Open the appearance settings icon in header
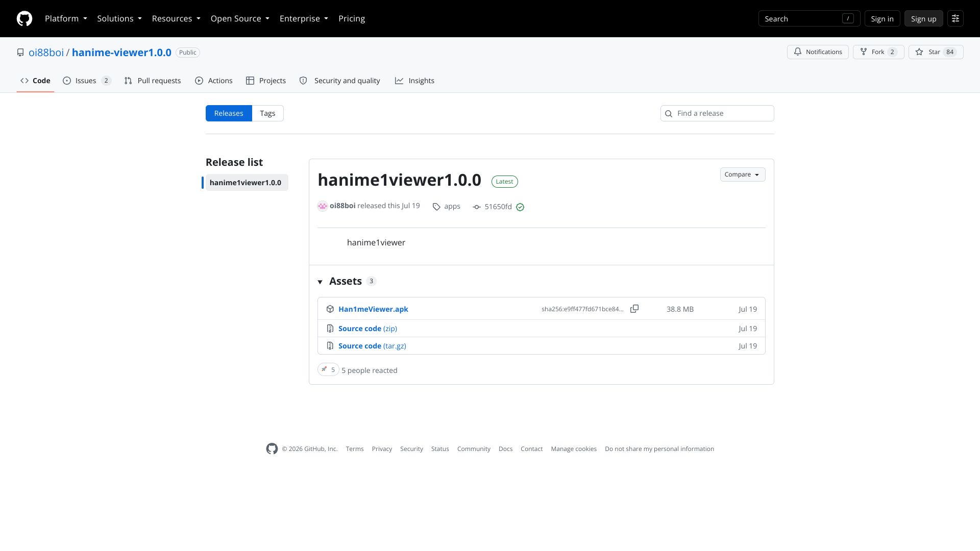980x551 pixels. pyautogui.click(x=955, y=18)
